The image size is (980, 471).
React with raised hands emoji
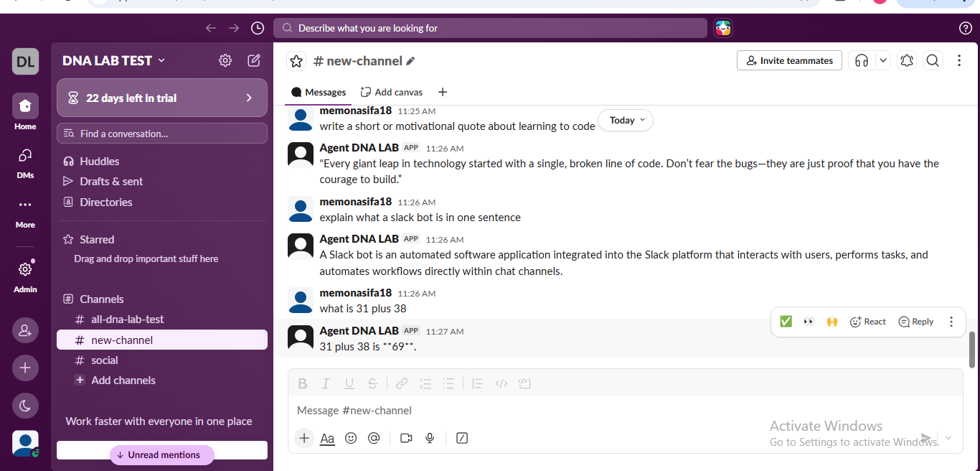click(832, 322)
